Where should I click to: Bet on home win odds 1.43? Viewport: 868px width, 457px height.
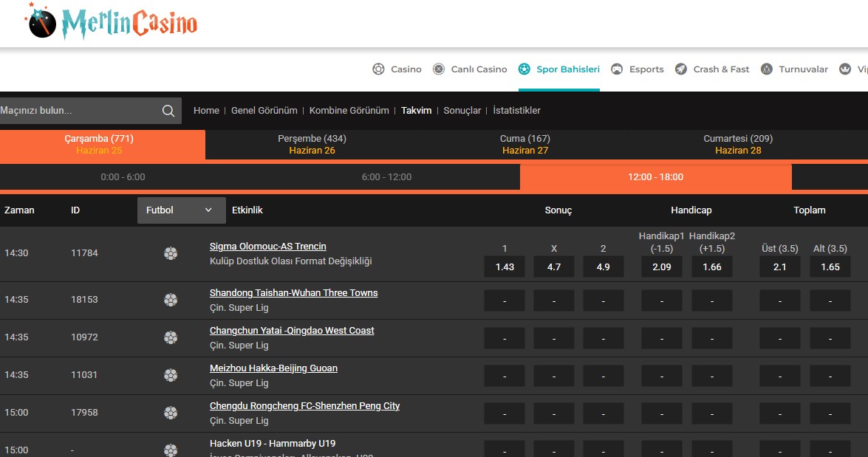tap(505, 267)
